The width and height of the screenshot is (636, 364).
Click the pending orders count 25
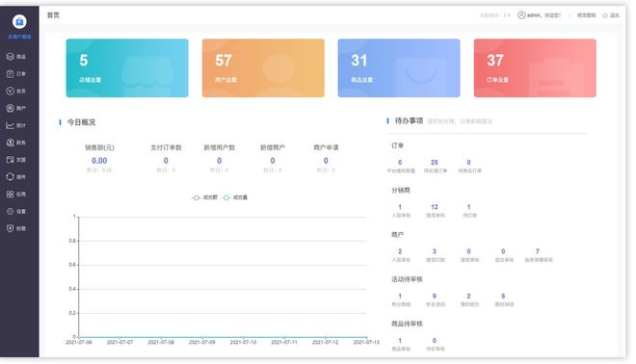[435, 162]
